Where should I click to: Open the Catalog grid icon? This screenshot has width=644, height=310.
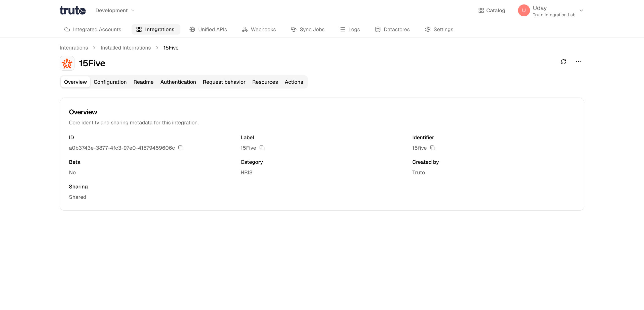point(481,11)
